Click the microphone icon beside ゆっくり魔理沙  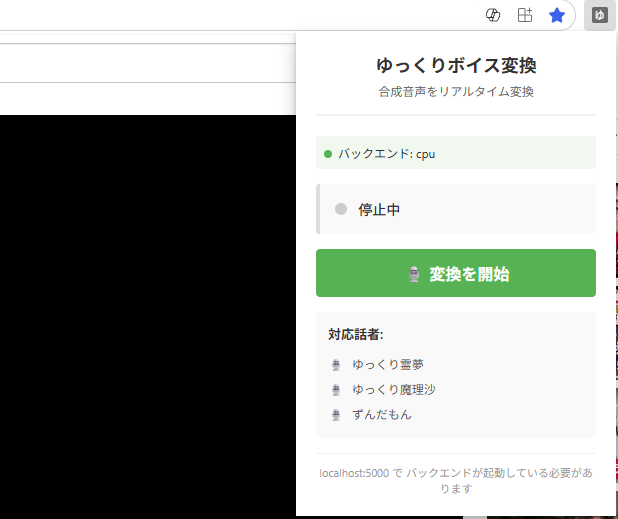pyautogui.click(x=336, y=390)
